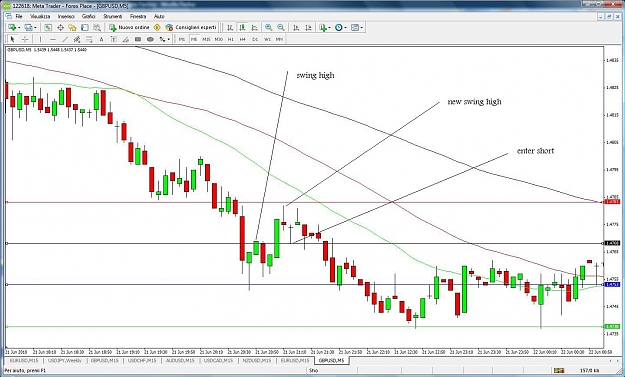Expand the Profiles dropdown arrow
625x377 pixels.
click(x=35, y=27)
